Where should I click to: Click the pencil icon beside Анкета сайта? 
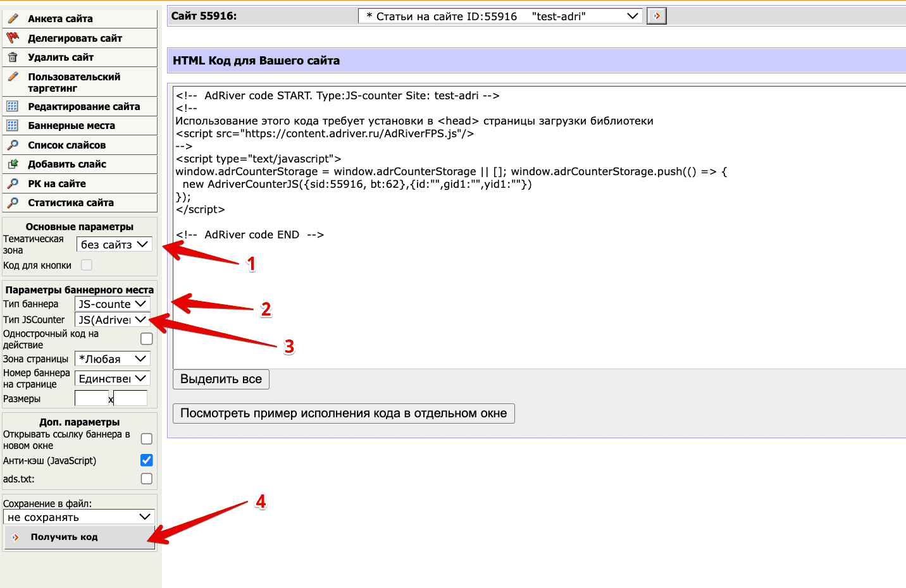pos(13,18)
